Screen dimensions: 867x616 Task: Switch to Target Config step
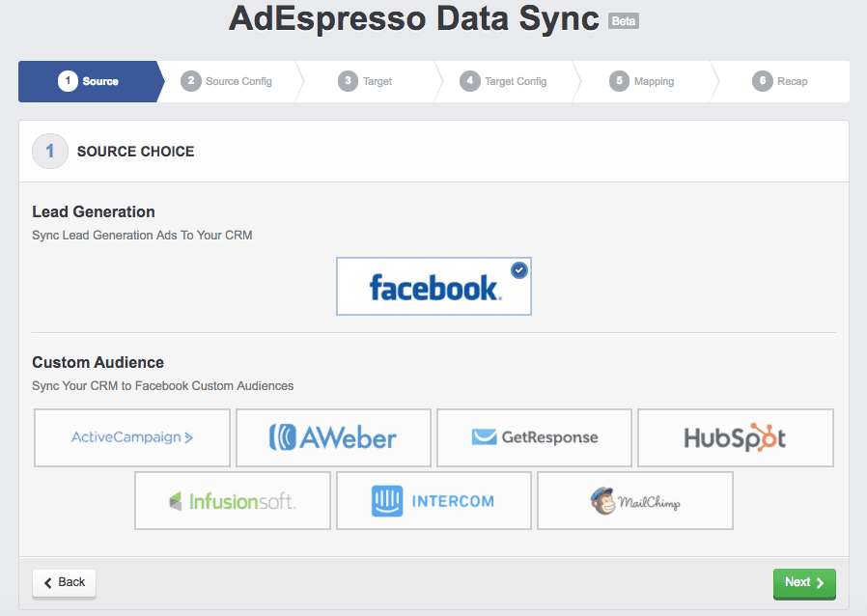(x=504, y=81)
